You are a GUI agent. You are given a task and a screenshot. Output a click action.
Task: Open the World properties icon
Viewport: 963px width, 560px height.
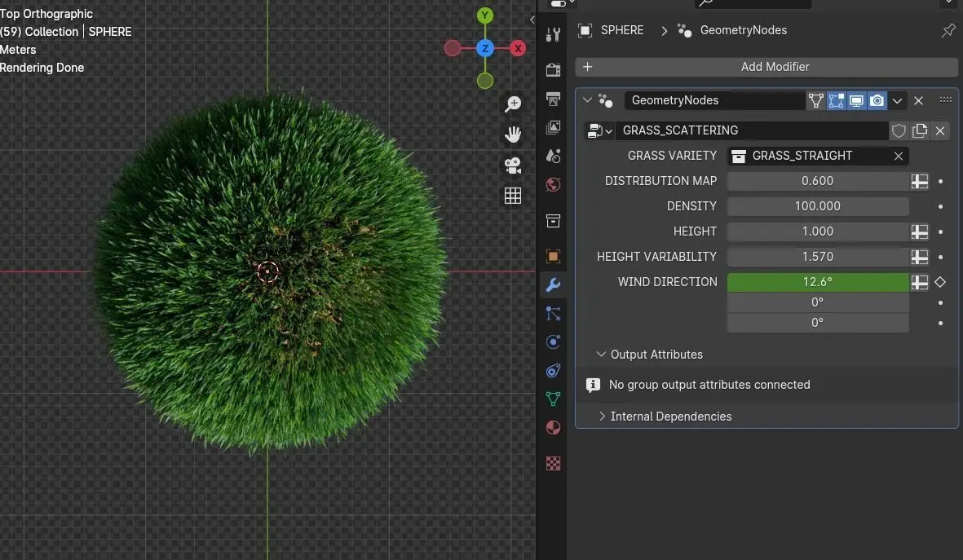553,185
